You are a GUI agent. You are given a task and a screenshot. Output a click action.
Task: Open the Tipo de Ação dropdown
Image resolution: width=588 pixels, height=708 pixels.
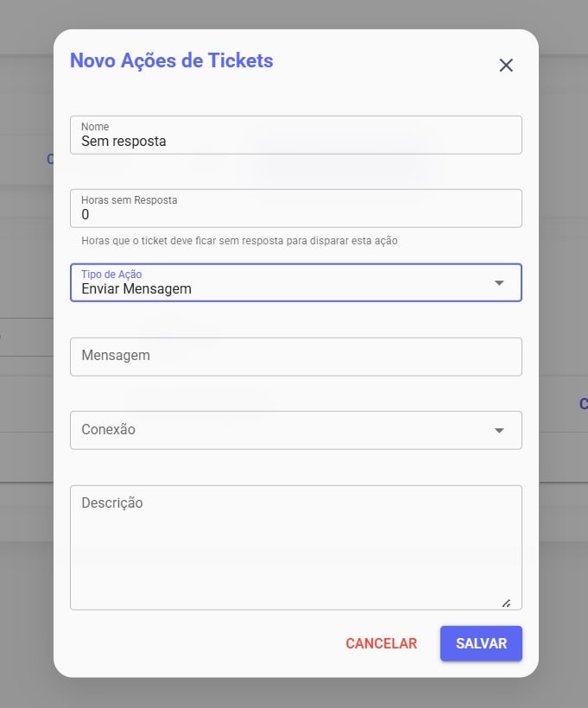point(285,283)
